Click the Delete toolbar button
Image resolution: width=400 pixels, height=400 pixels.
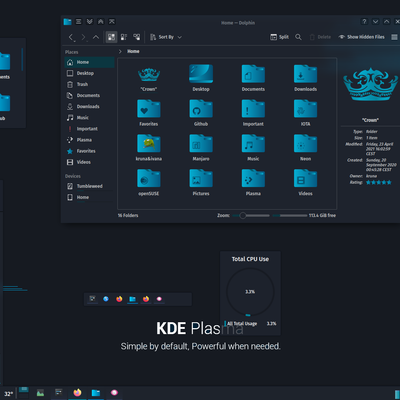click(x=320, y=37)
